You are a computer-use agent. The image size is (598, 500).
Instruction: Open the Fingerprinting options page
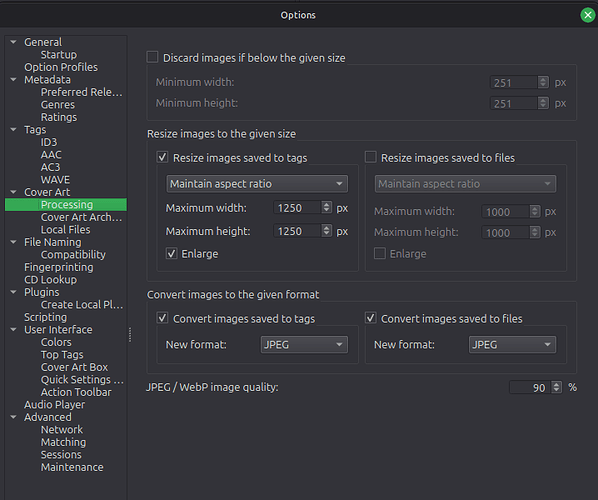[59, 267]
